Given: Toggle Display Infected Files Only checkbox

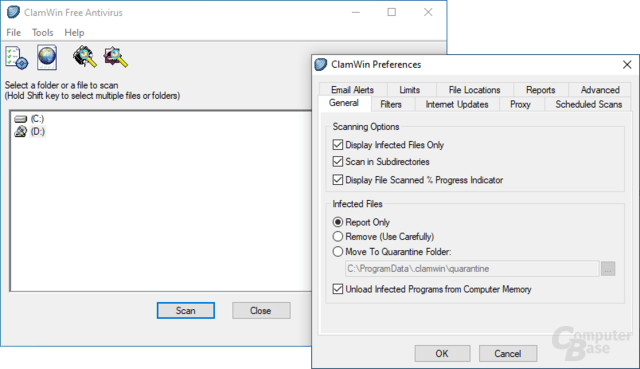Looking at the screenshot, I should (338, 144).
